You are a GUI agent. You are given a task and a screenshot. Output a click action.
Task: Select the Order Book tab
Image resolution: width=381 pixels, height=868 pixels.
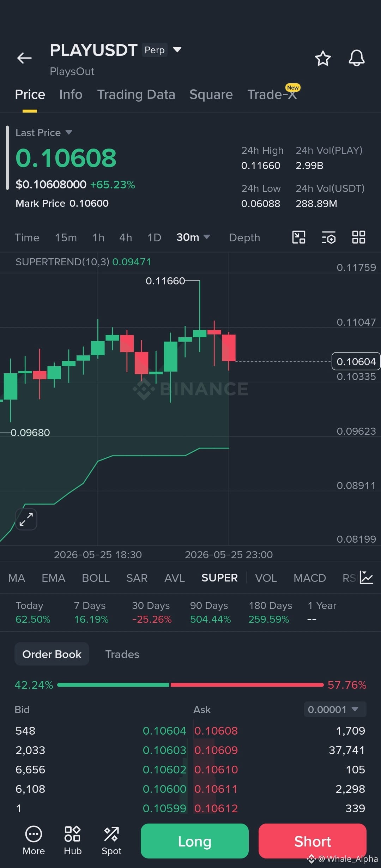point(52,654)
